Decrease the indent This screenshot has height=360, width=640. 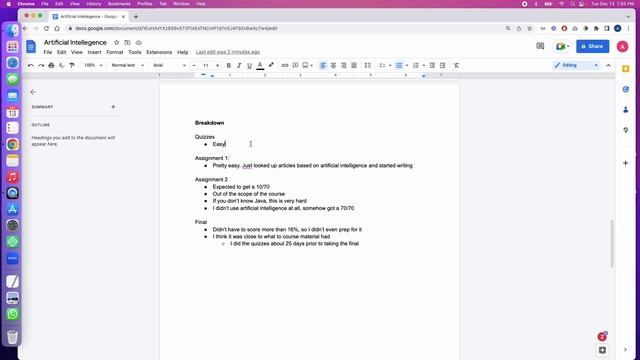click(x=432, y=65)
